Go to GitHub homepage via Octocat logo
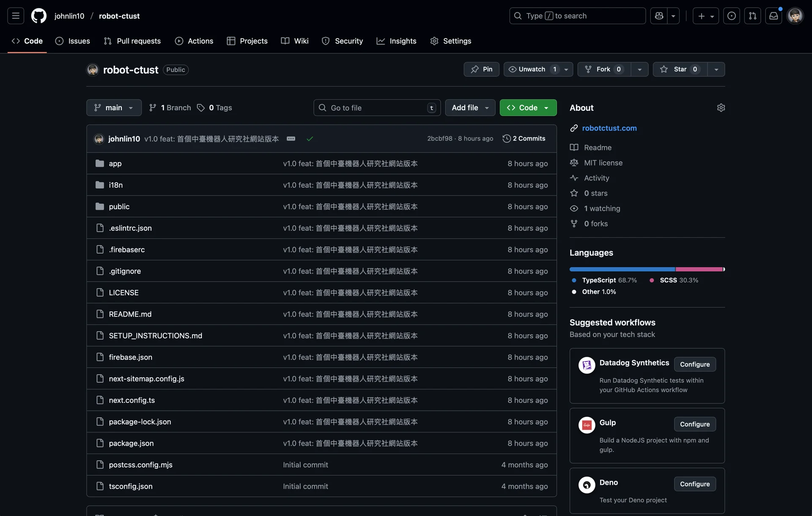 [39, 16]
